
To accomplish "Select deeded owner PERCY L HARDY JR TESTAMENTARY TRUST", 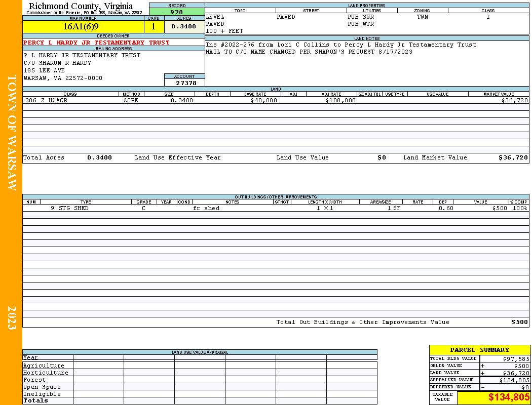I will coord(96,43).
